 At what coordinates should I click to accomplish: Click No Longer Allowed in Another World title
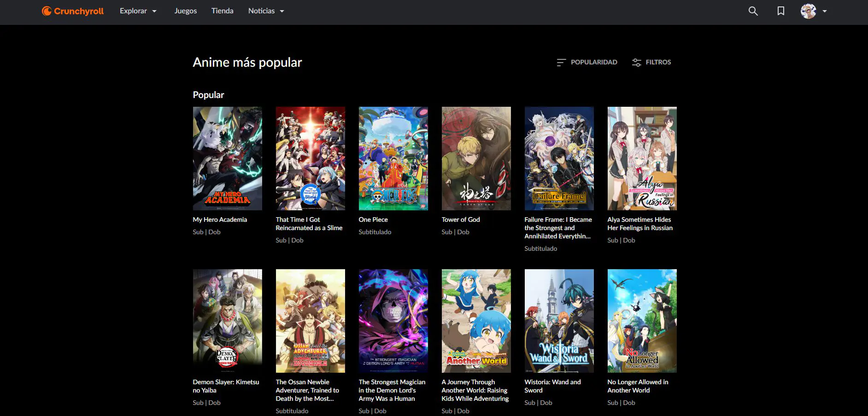coord(638,386)
